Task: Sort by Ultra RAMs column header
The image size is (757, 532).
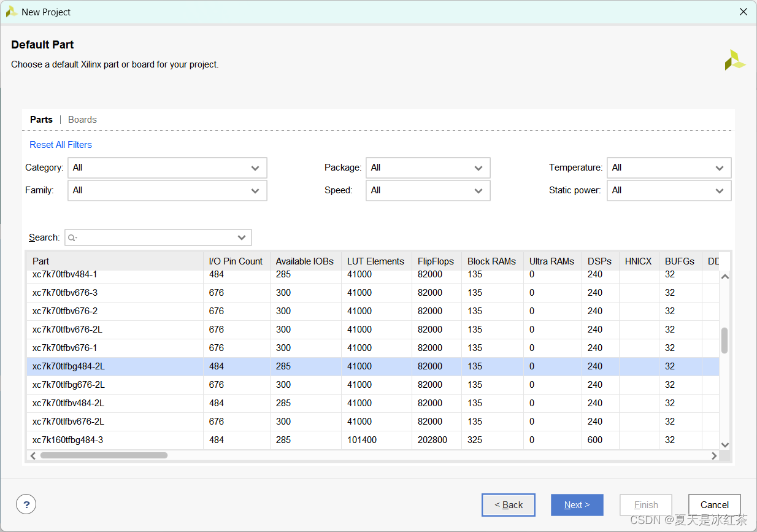Action: point(552,261)
